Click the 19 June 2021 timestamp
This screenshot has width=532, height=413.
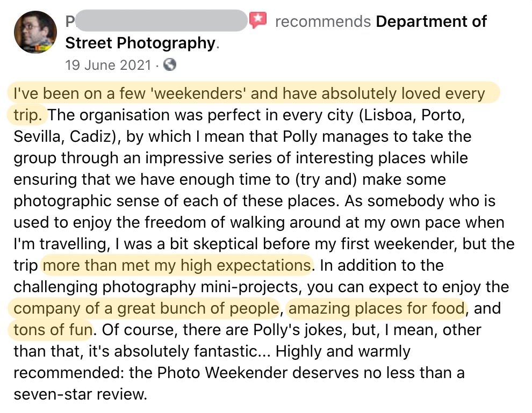108,66
